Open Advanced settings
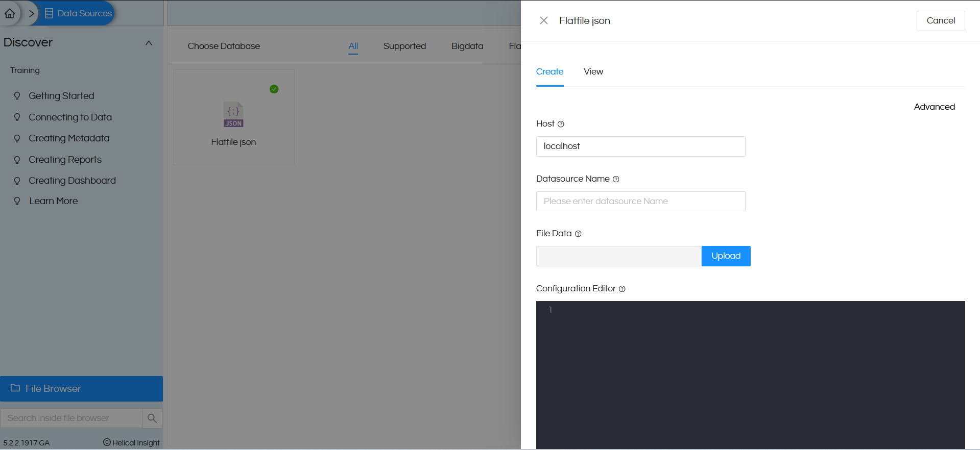Image resolution: width=980 pixels, height=450 pixels. pyautogui.click(x=934, y=107)
